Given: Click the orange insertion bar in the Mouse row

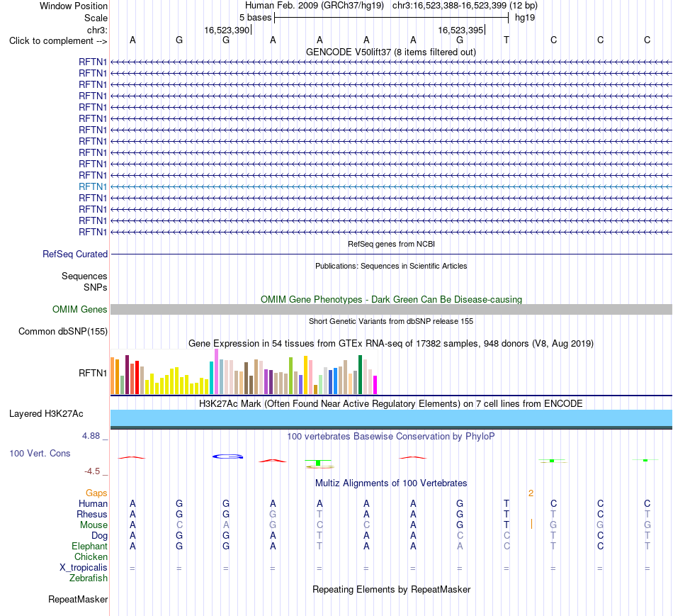Looking at the screenshot, I should [x=532, y=524].
